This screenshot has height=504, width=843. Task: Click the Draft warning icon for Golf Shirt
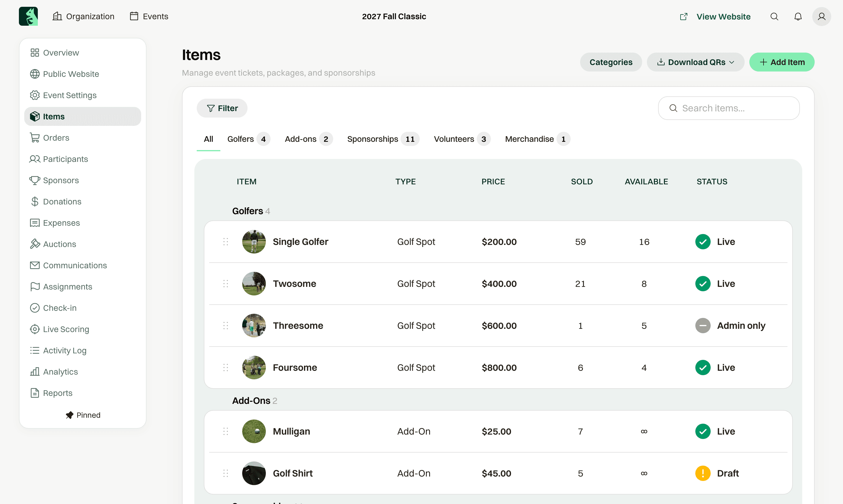tap(702, 473)
